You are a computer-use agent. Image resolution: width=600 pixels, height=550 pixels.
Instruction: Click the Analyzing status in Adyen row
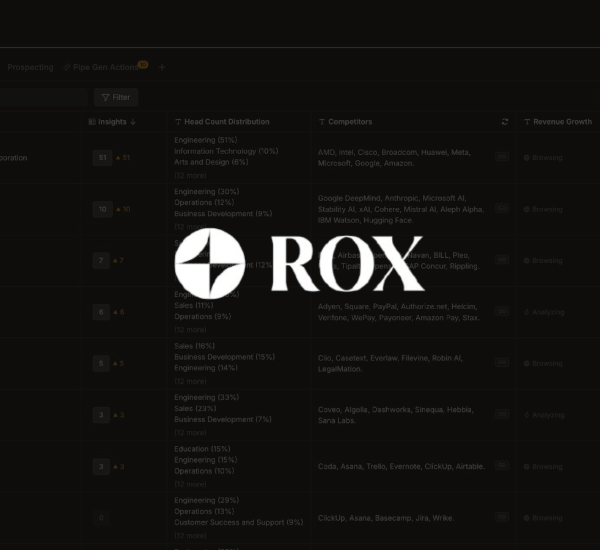click(x=544, y=312)
